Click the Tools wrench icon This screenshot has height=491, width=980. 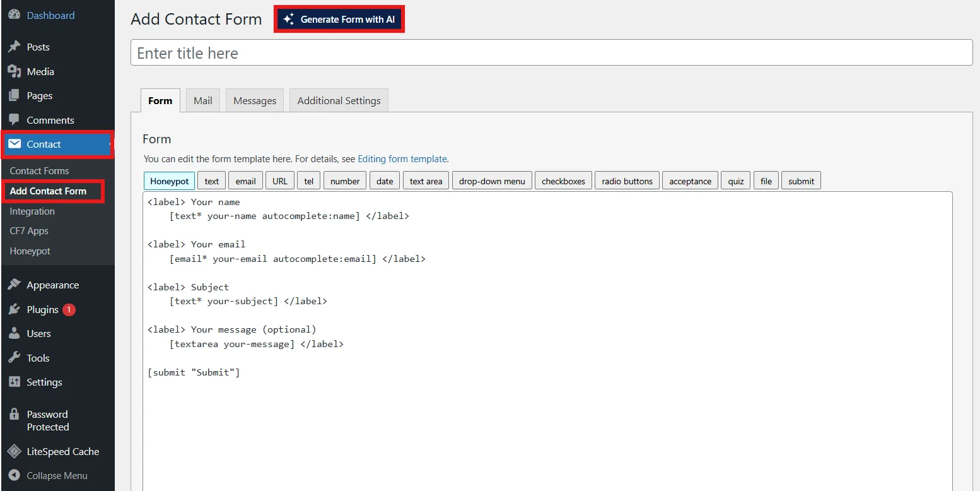pyautogui.click(x=14, y=358)
